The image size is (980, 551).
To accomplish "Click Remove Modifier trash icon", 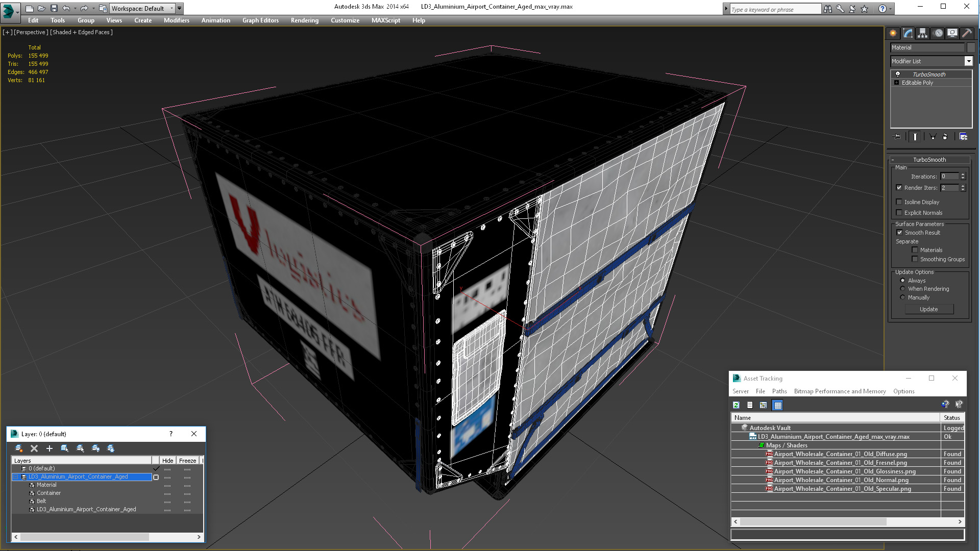I will click(945, 137).
